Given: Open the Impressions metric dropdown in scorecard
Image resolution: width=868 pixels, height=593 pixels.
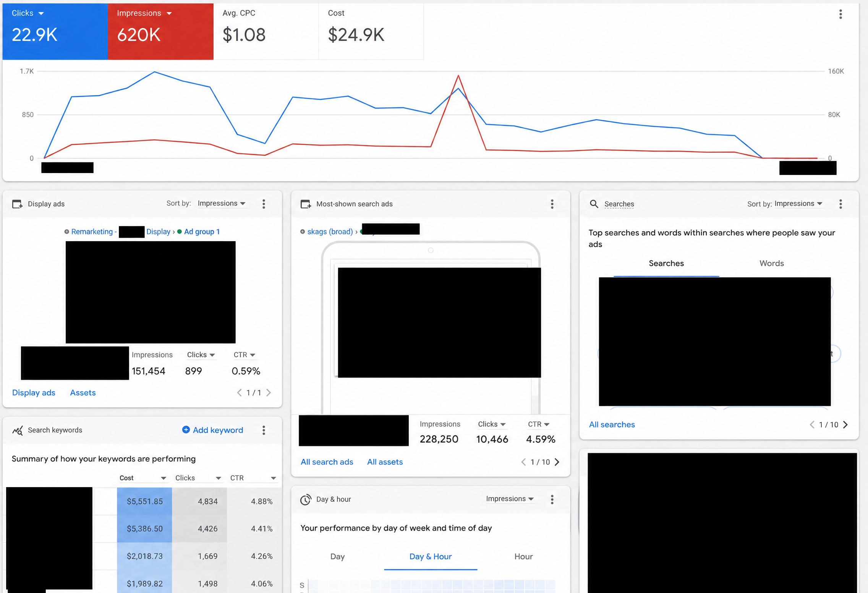Looking at the screenshot, I should coord(144,13).
